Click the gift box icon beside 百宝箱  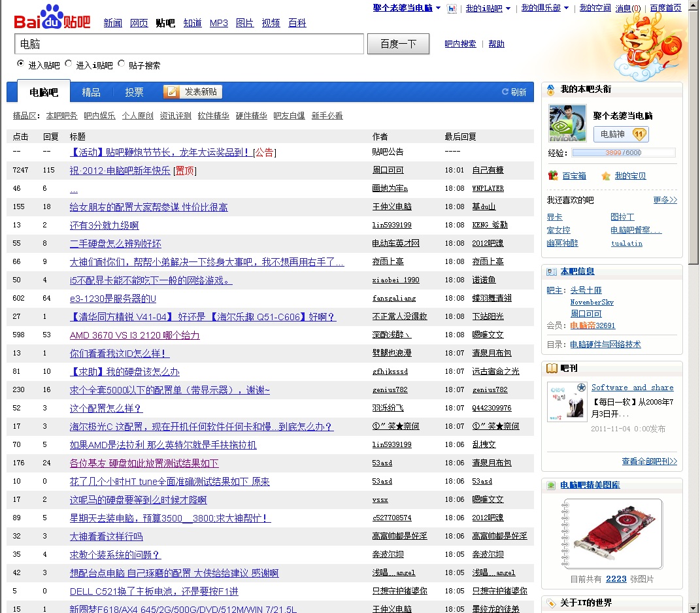tap(553, 175)
